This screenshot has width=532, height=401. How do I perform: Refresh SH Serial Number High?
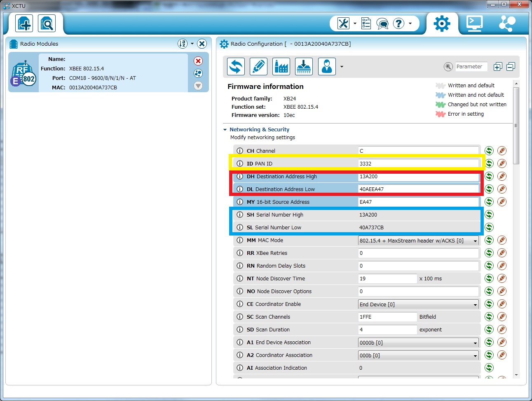click(x=489, y=214)
